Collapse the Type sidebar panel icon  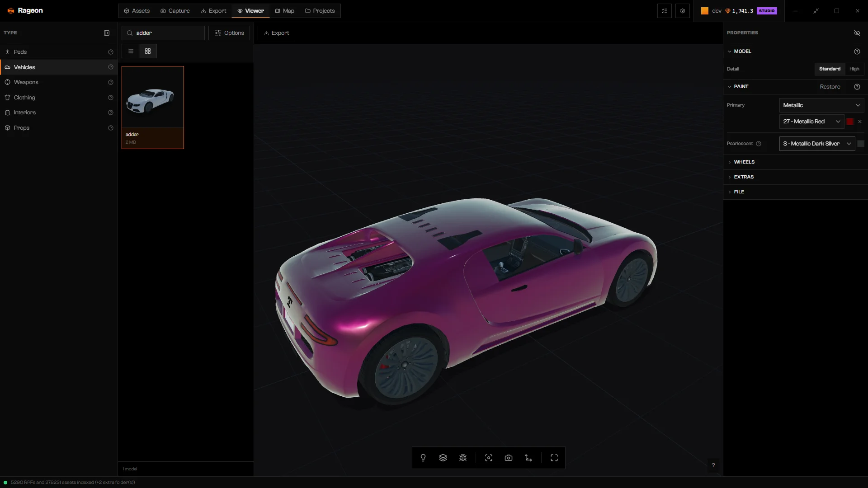[x=107, y=33]
